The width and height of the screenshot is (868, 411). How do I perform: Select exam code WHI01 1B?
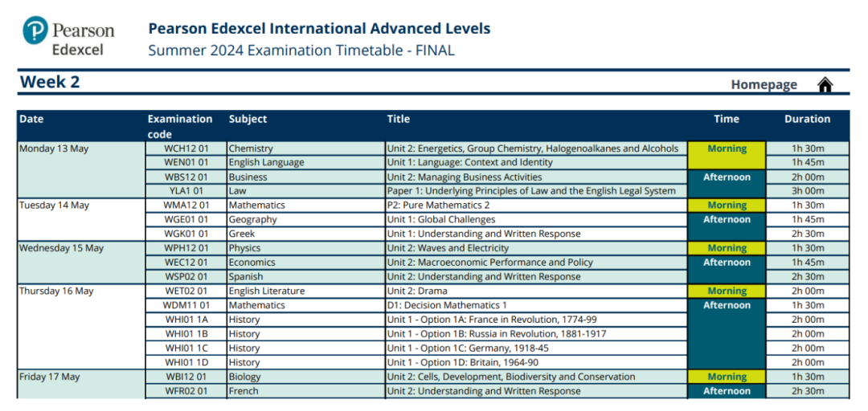coord(186,334)
